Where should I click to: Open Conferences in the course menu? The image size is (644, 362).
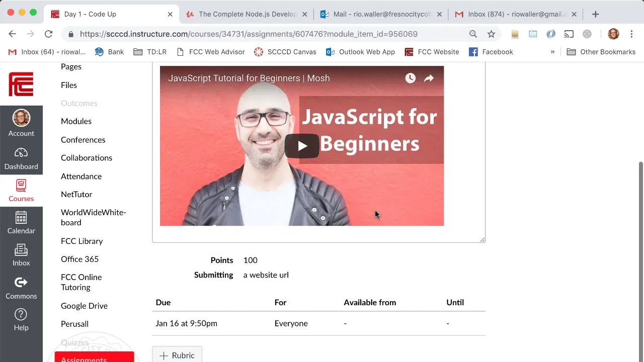pyautogui.click(x=83, y=140)
